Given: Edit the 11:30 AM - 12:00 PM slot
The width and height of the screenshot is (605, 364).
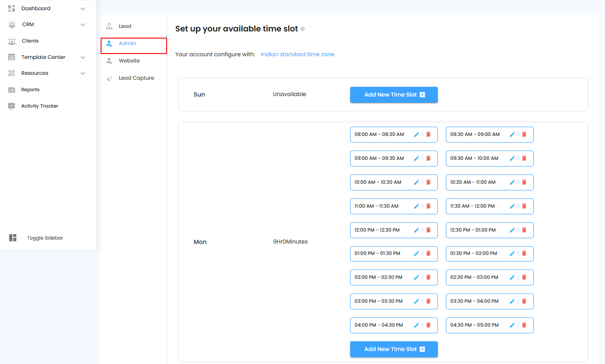Looking at the screenshot, I should 512,206.
